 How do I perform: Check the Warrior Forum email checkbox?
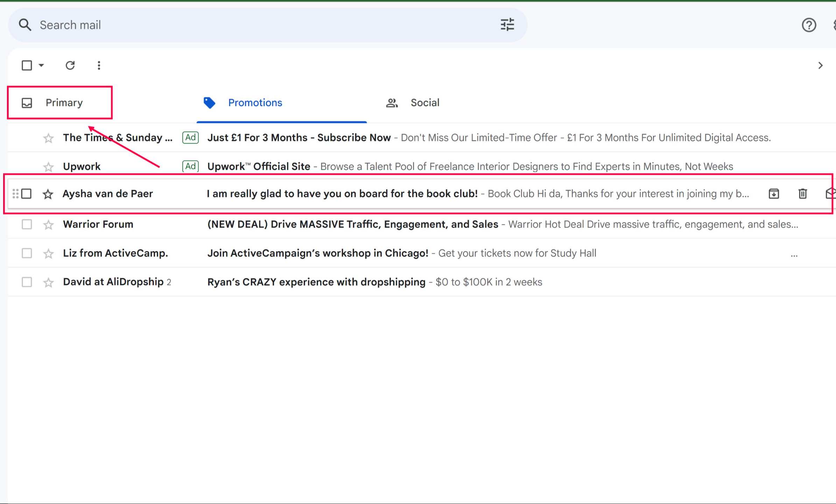tap(27, 224)
